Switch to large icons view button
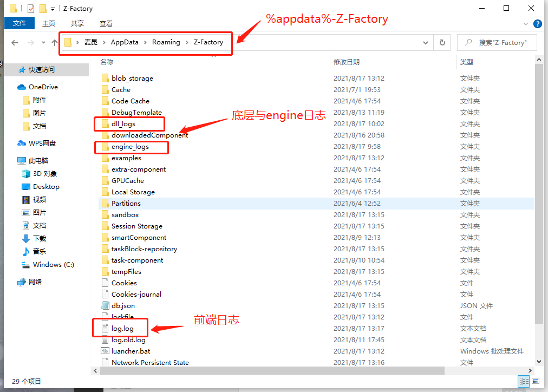This screenshot has width=548, height=392. tap(535, 381)
